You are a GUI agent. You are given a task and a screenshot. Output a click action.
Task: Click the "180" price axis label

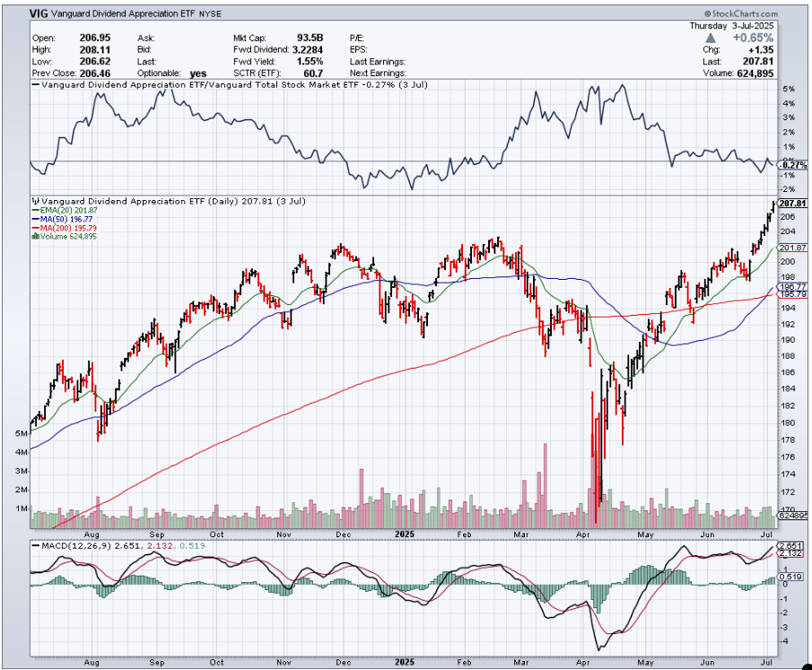[x=788, y=422]
